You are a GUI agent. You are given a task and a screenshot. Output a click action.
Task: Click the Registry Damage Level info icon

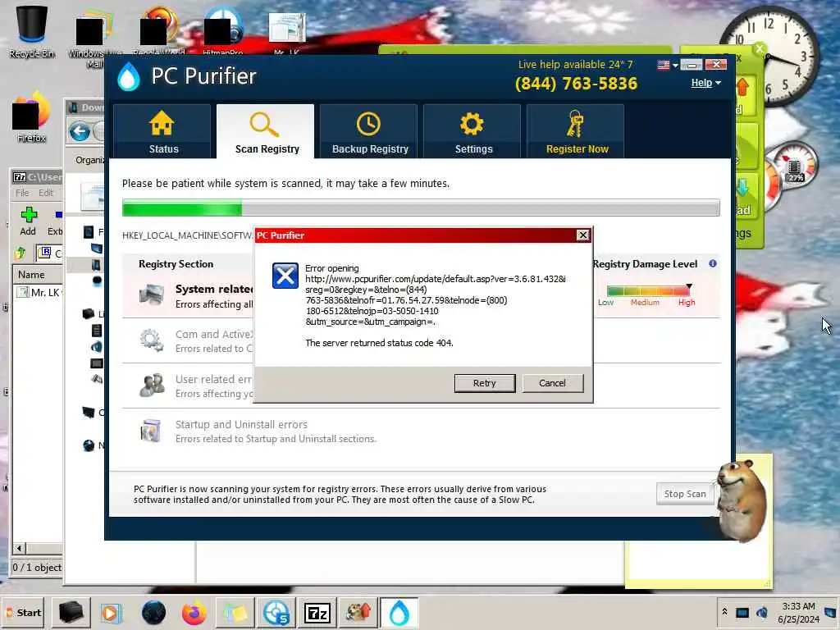coord(713,263)
